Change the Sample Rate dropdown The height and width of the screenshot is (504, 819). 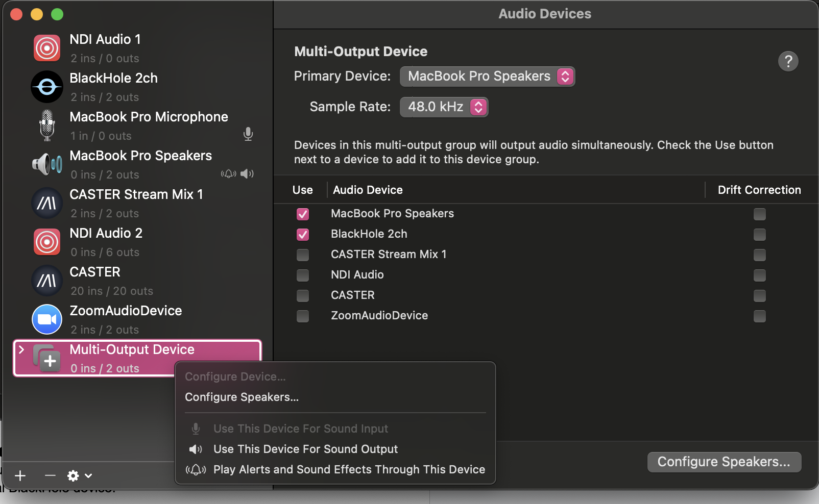click(443, 107)
